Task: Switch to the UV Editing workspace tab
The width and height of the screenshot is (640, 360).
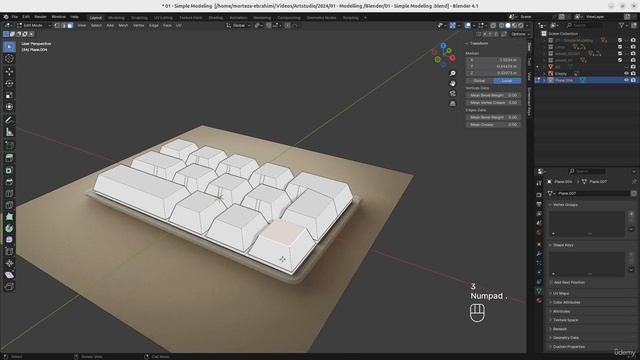Action: click(163, 18)
